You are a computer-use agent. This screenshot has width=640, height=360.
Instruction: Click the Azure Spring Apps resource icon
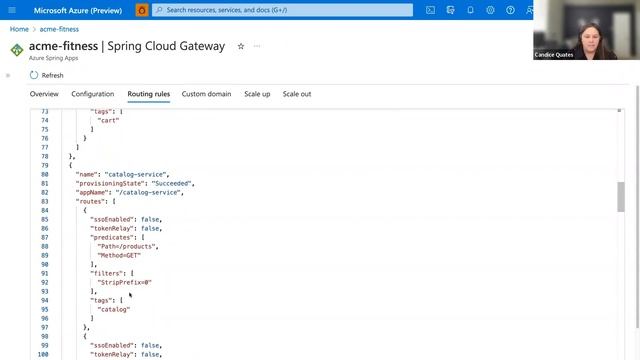point(17,50)
